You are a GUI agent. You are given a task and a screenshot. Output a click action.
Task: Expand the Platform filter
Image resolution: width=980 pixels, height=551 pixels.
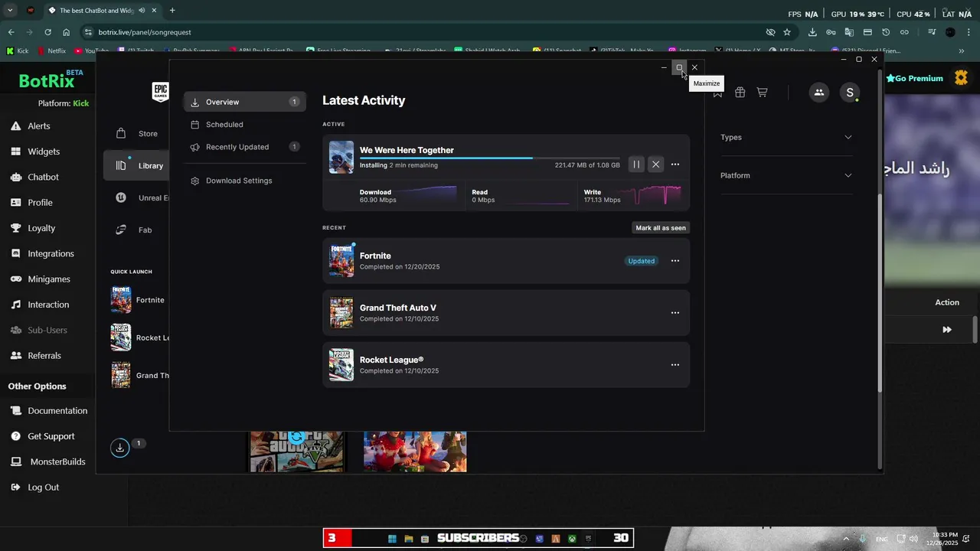[786, 175]
